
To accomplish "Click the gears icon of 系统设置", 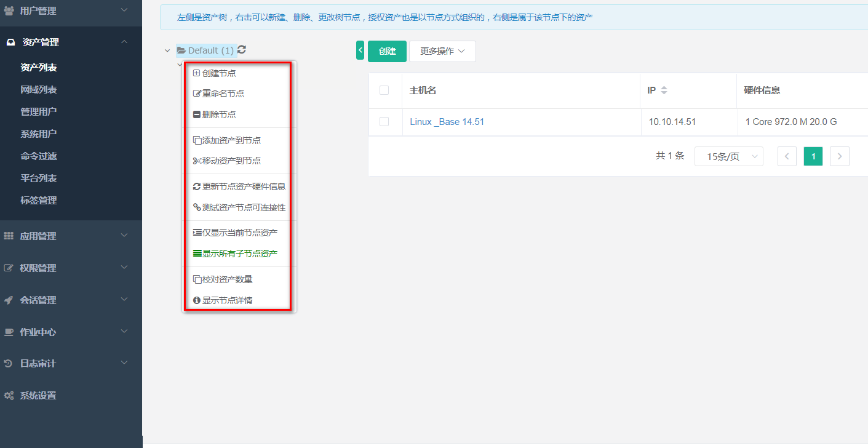I will pyautogui.click(x=9, y=396).
